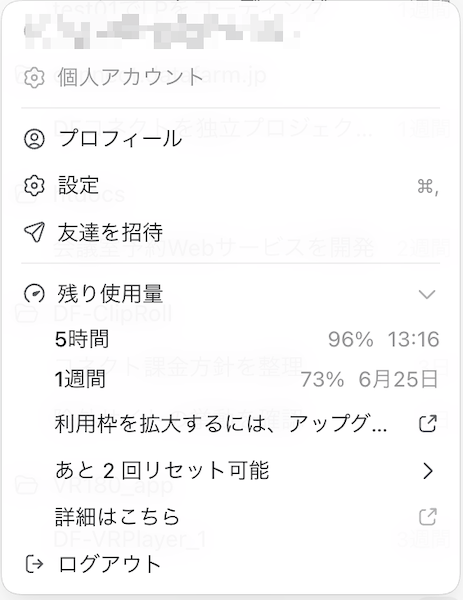Open the 利用枠を拡大するには upgrade link
463x600 pixels.
(x=246, y=424)
